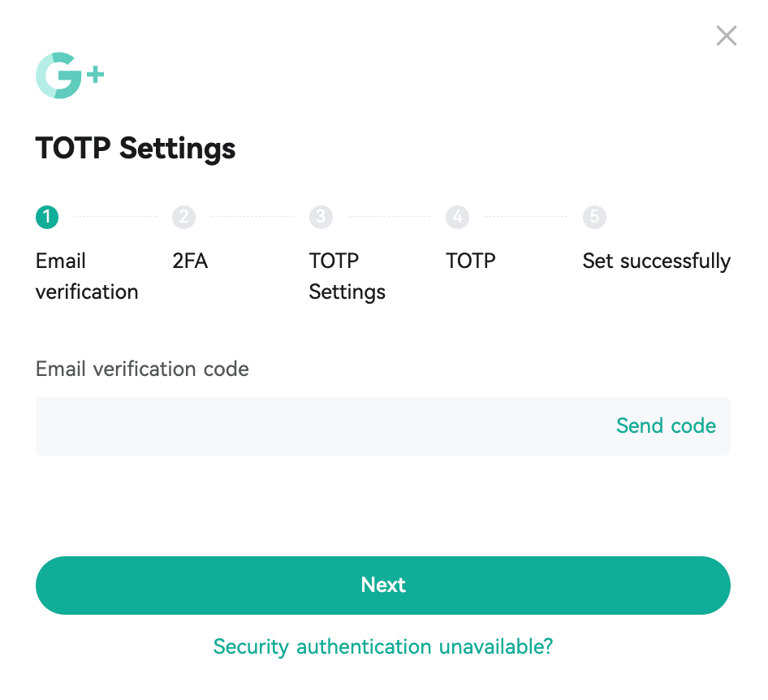The image size is (768, 700).
Task: Select the TOTP Settings label under step 3
Action: point(347,276)
